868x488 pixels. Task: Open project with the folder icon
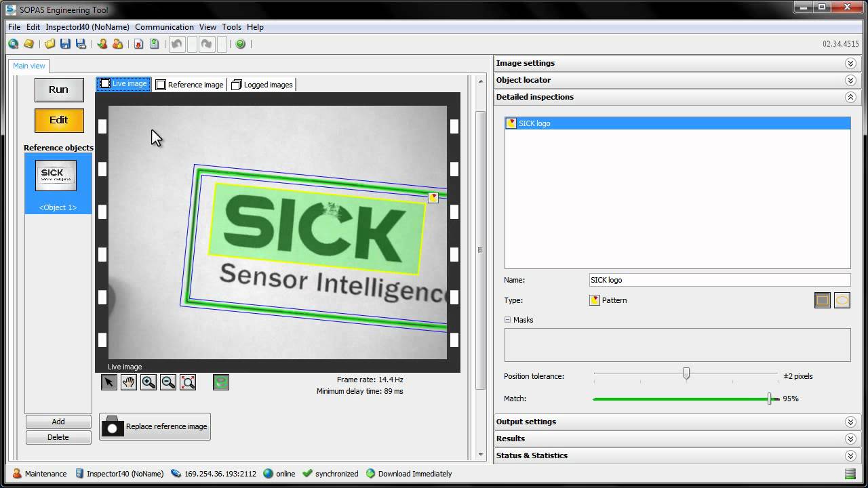(50, 44)
